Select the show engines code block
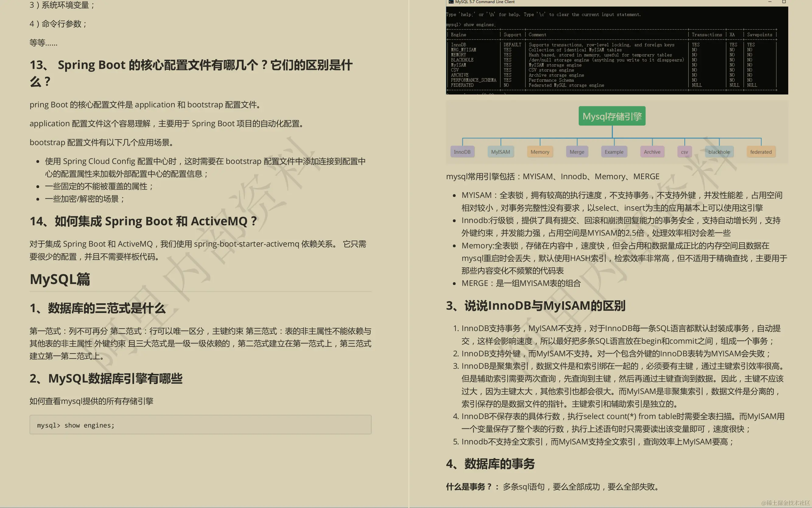Viewport: 812px width, 508px height. (200, 424)
